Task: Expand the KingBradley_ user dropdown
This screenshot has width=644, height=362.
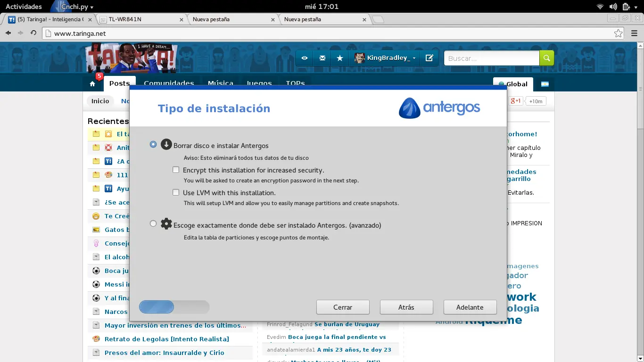Action: coord(414,58)
